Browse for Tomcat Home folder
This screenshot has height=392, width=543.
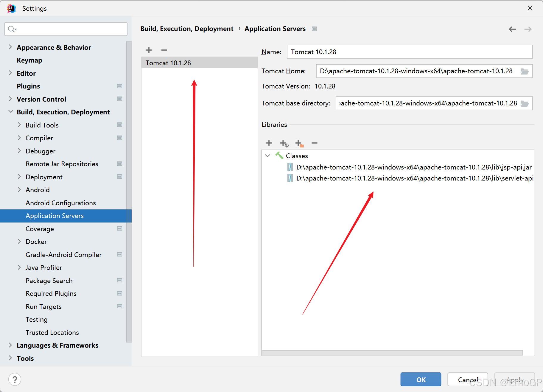pyautogui.click(x=525, y=71)
